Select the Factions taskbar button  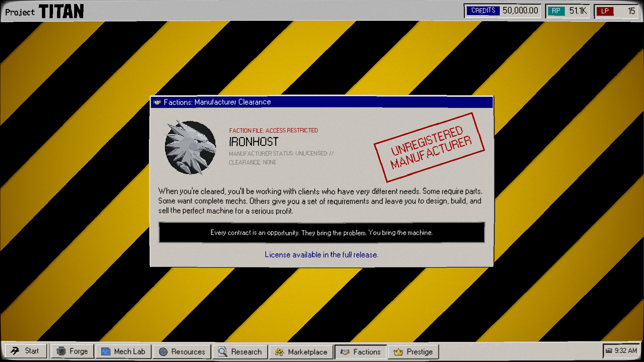pos(361,352)
